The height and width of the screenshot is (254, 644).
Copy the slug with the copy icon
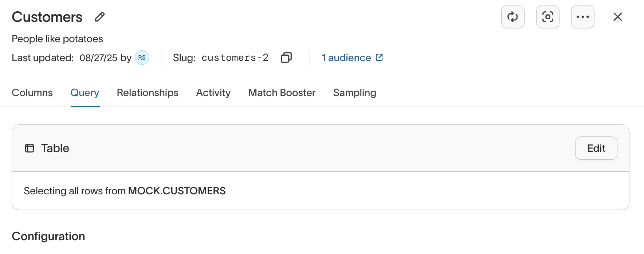[x=286, y=57]
